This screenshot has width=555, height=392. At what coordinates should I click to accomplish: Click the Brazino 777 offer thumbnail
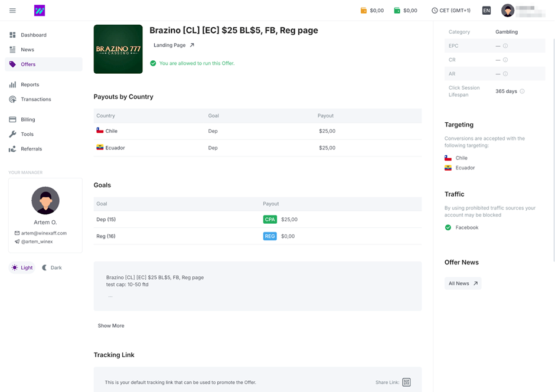click(118, 49)
